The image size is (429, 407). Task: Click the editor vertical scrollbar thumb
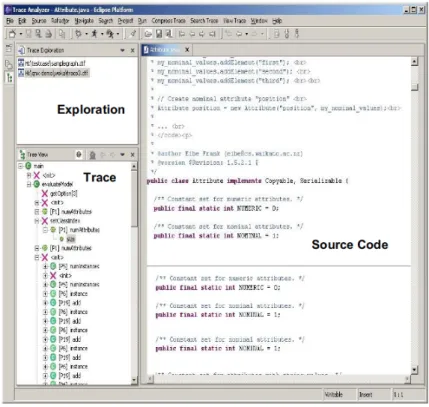point(414,87)
